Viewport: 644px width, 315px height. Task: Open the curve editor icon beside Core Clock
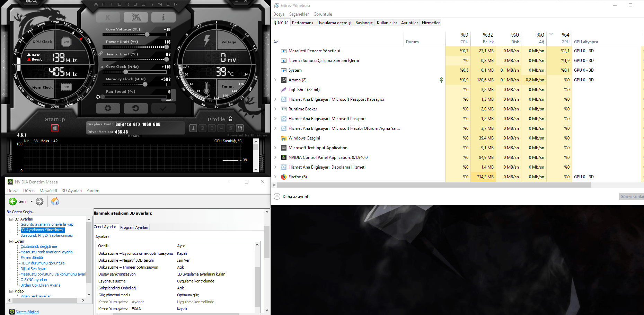pos(101,67)
